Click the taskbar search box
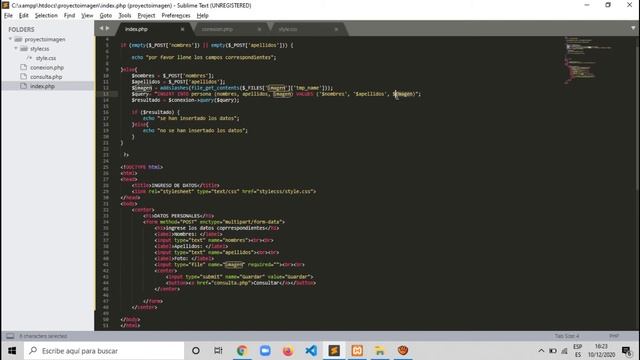This screenshot has height=360, width=640. tap(104, 351)
